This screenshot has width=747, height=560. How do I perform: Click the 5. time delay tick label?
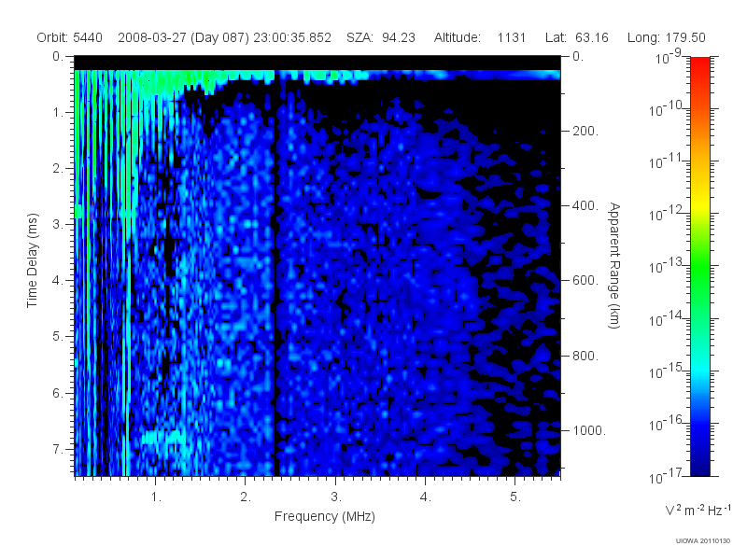tap(58, 337)
